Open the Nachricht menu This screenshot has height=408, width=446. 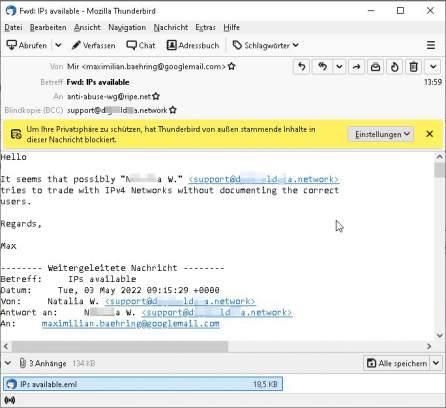[x=171, y=27]
